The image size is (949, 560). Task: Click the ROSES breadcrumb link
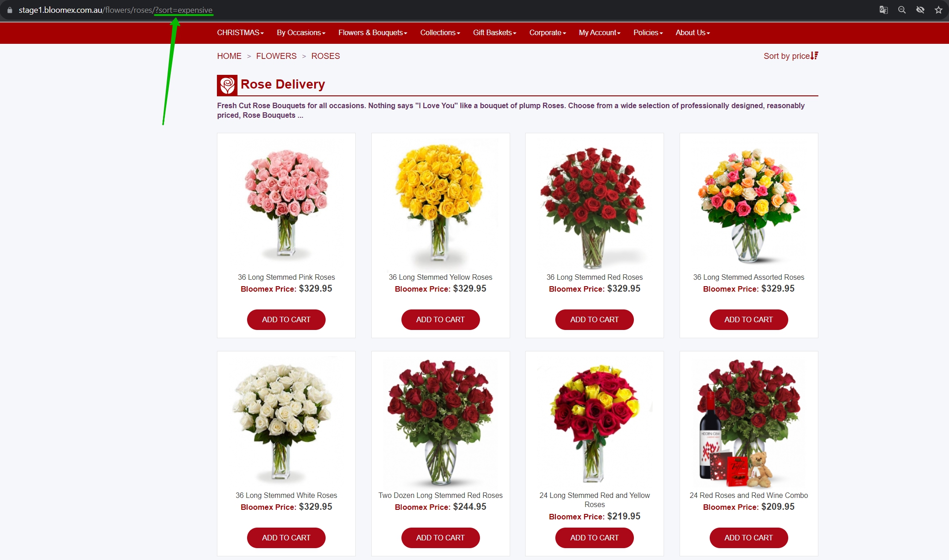(x=326, y=56)
